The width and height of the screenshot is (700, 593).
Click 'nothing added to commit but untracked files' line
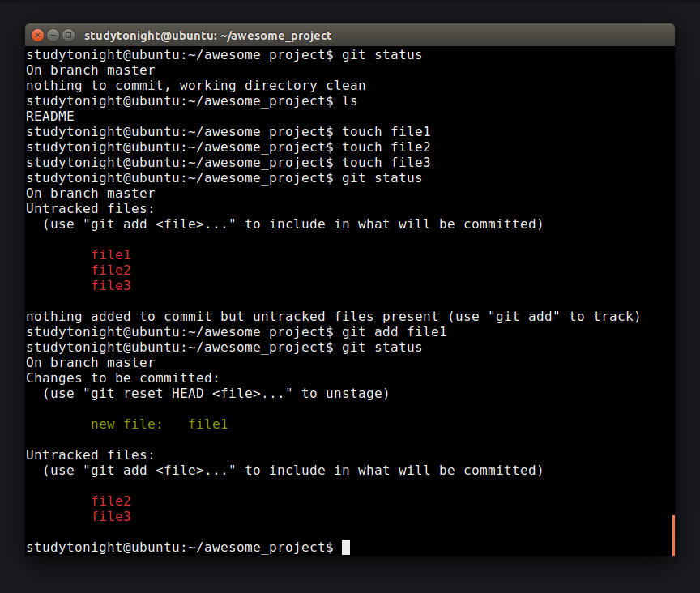(333, 317)
